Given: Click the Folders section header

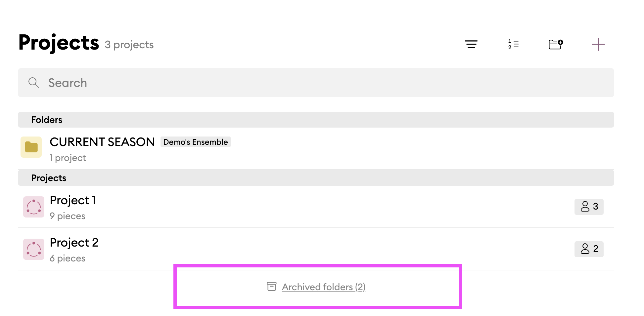Looking at the screenshot, I should tap(47, 120).
